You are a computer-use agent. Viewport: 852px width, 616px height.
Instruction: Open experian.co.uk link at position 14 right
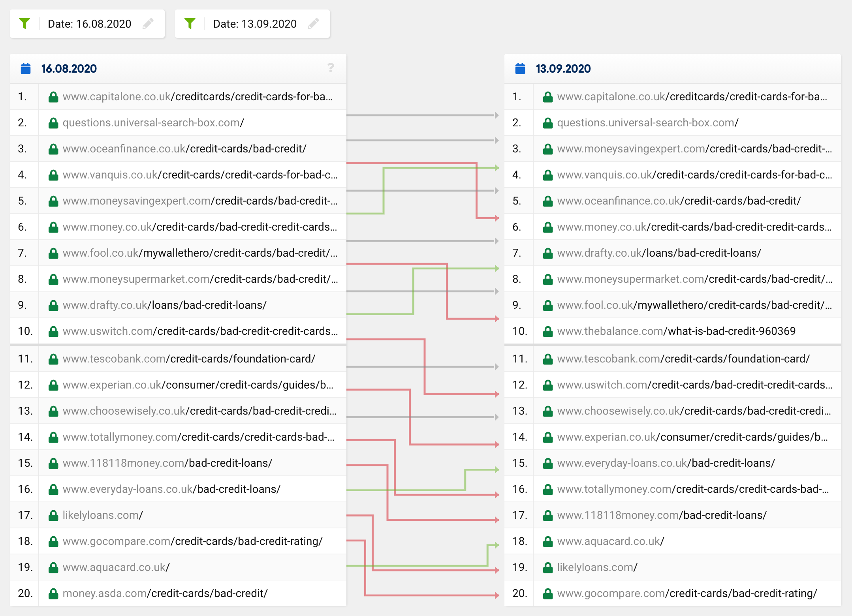[x=692, y=437]
